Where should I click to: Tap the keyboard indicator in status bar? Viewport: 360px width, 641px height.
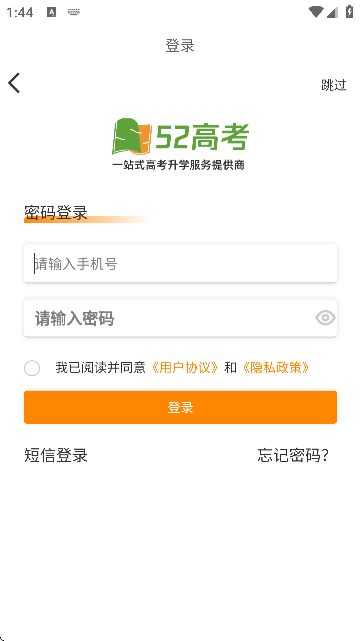click(74, 12)
